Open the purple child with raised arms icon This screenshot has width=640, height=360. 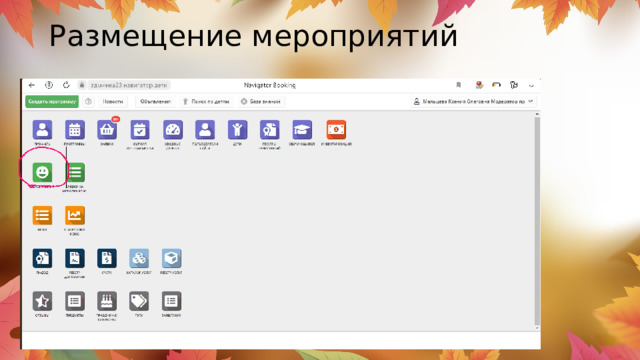238,130
